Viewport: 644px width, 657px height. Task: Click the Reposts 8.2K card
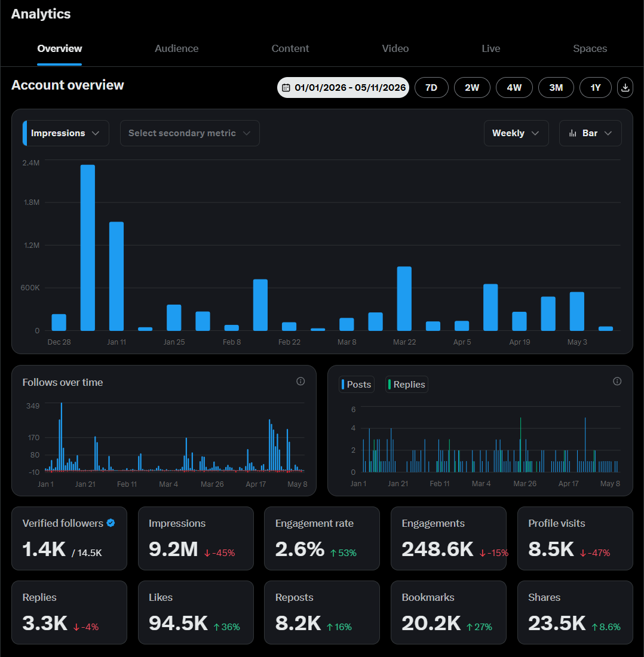322,613
